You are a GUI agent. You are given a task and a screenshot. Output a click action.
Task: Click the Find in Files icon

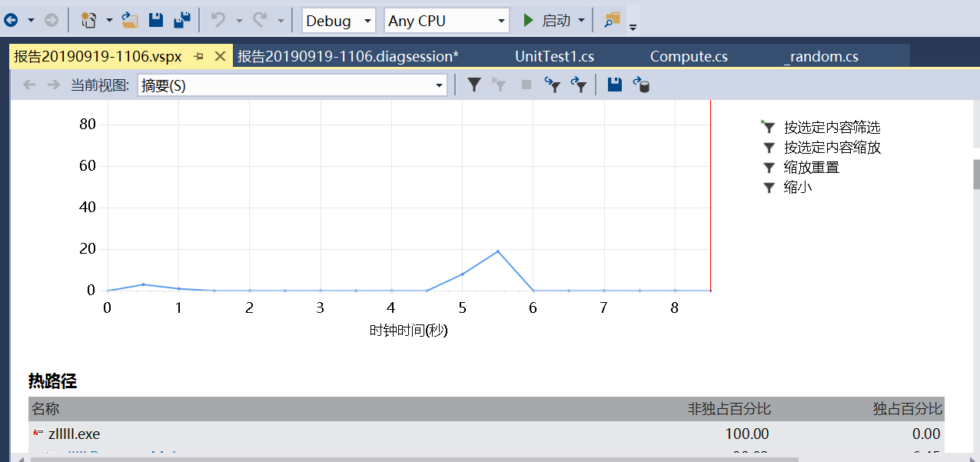click(x=612, y=21)
